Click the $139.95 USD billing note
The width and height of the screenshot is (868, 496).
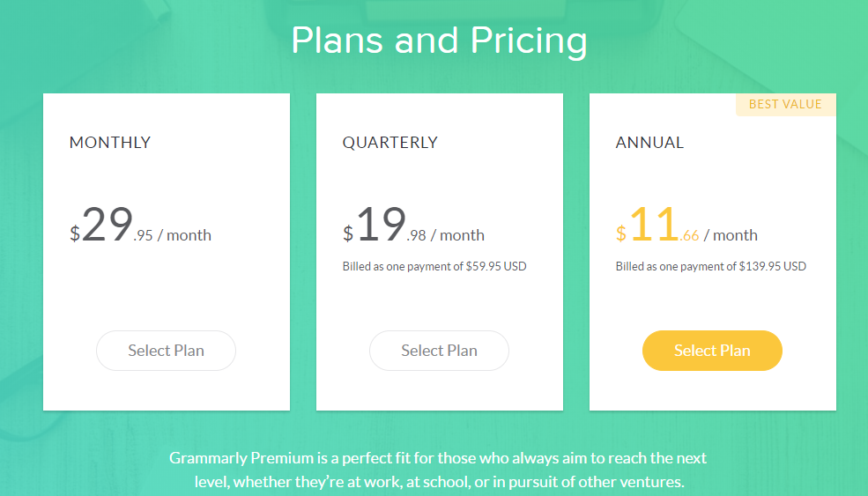(711, 266)
